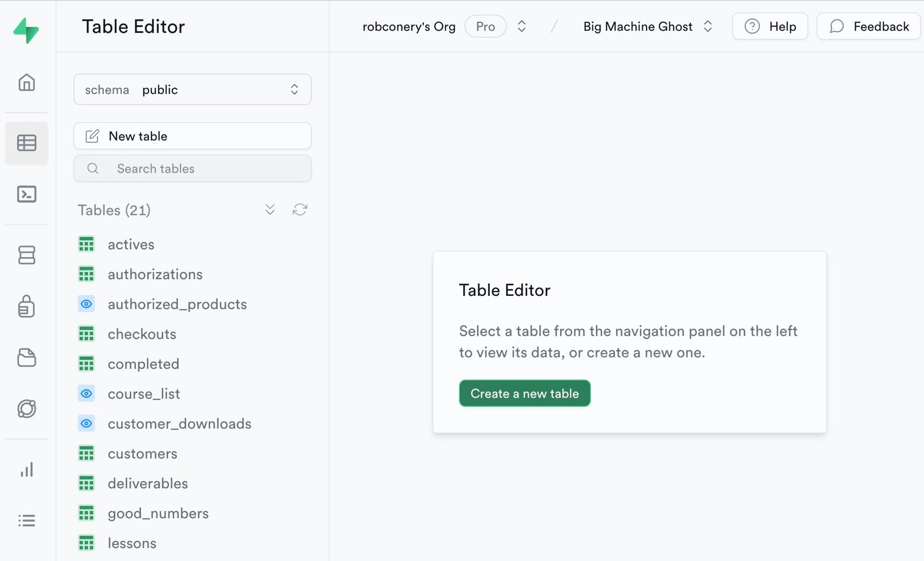
Task: Open the Logs list icon
Action: (27, 521)
